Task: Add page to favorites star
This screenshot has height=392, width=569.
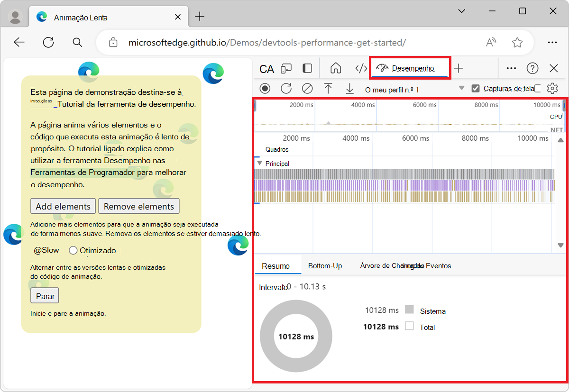Action: point(517,42)
